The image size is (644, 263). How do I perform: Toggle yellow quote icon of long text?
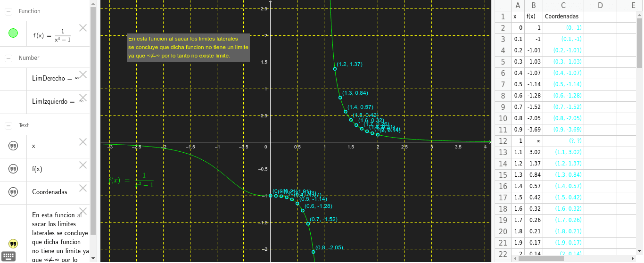(13, 244)
